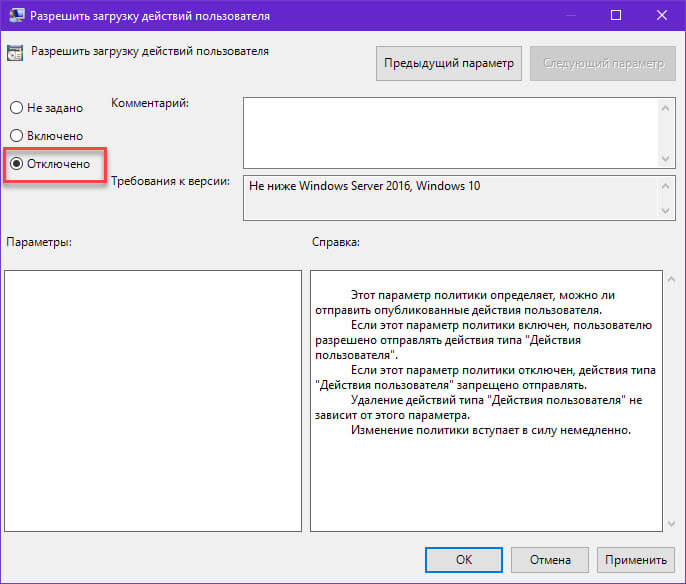The width and height of the screenshot is (686, 584).
Task: Close the policy dialog window
Action: pos(662,15)
